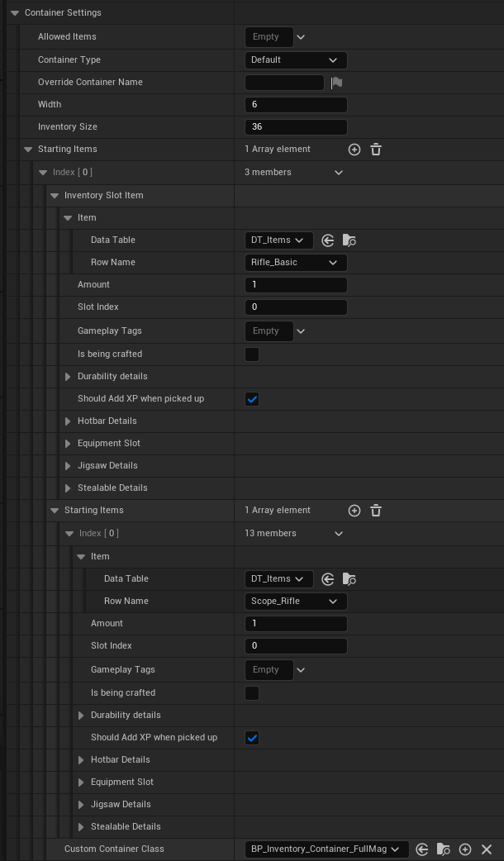The height and width of the screenshot is (861, 504).
Task: Click the Amount field for Scope_Rifle item
Action: tap(296, 624)
